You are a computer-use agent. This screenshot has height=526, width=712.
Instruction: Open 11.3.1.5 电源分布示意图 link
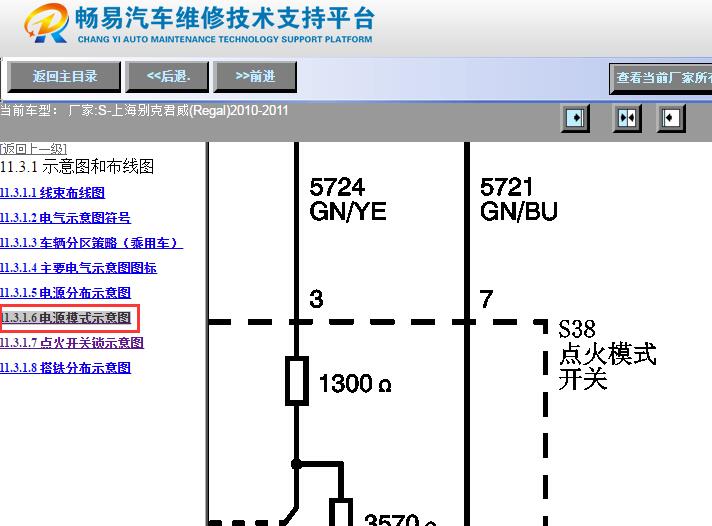tap(65, 293)
